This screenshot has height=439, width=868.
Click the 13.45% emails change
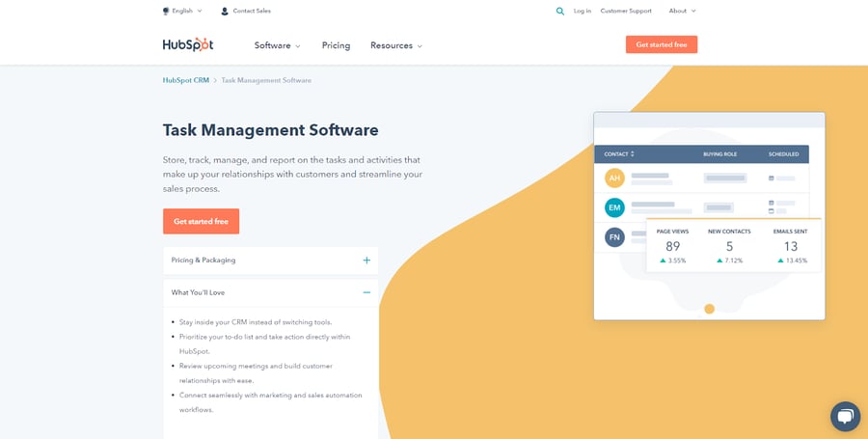(792, 261)
